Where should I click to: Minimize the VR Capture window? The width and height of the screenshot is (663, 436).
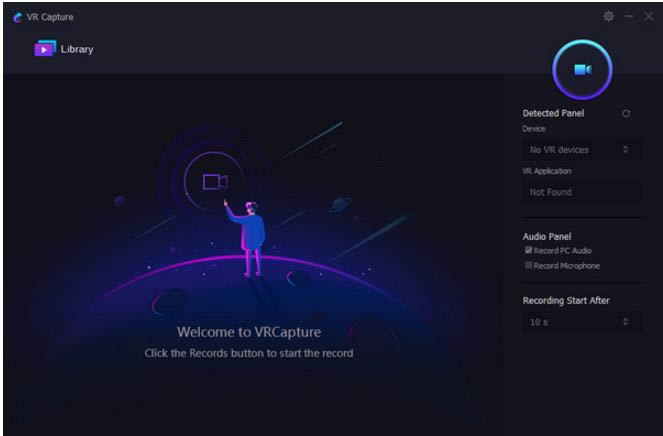pyautogui.click(x=629, y=16)
